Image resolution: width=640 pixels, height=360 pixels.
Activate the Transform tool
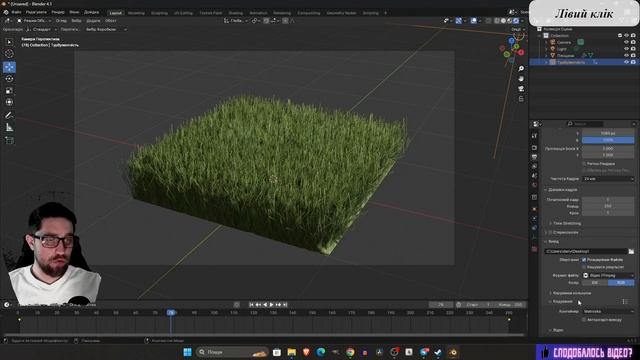coord(9,102)
